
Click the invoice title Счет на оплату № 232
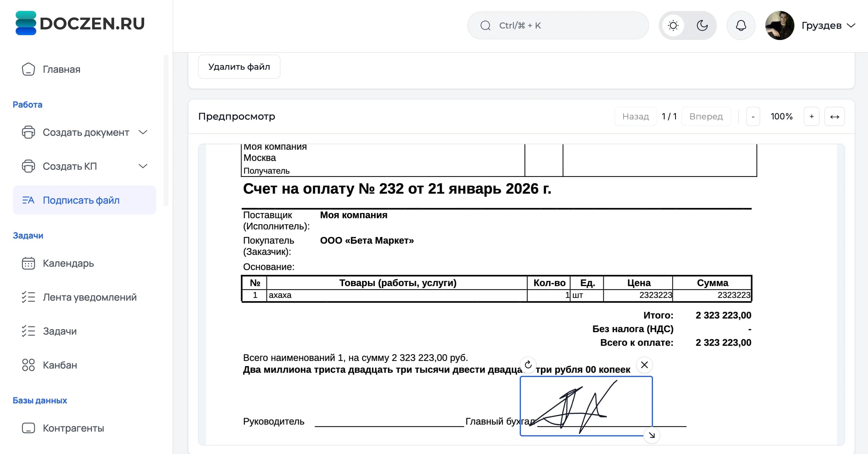[397, 189]
